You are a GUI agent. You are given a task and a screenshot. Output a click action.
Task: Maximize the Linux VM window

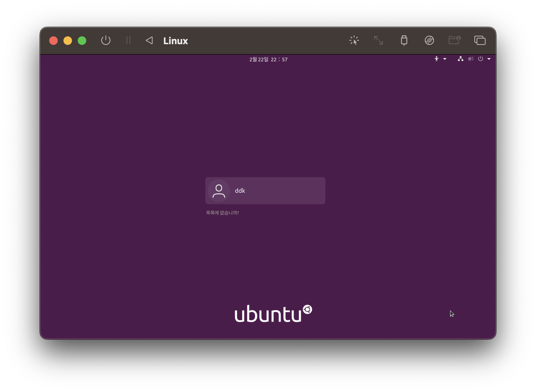click(82, 41)
